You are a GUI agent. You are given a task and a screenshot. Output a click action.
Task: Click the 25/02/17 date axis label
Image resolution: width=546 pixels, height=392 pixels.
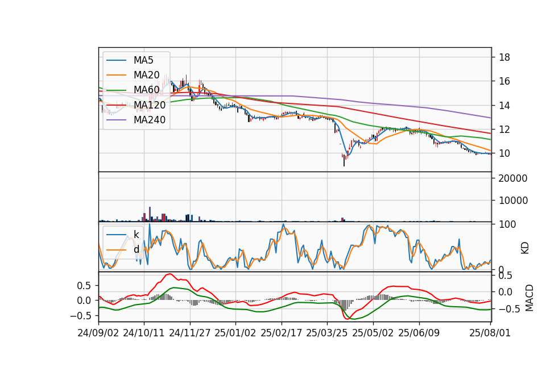click(x=282, y=333)
